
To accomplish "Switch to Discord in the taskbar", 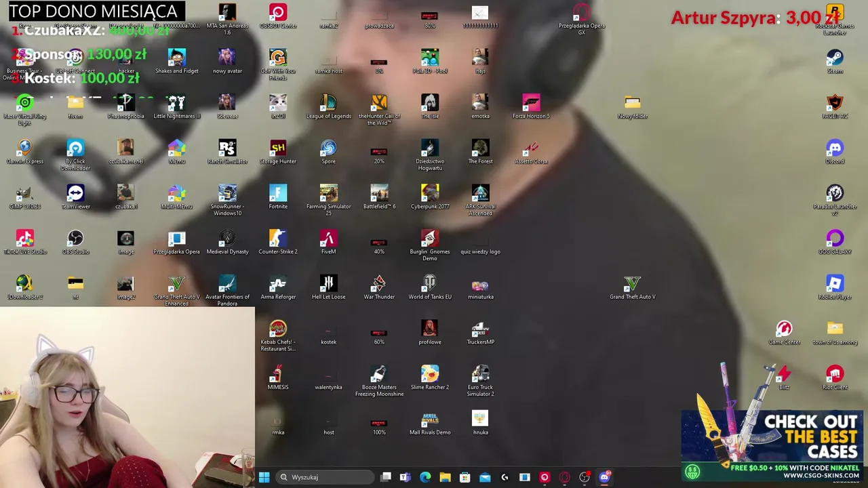I will (x=604, y=477).
